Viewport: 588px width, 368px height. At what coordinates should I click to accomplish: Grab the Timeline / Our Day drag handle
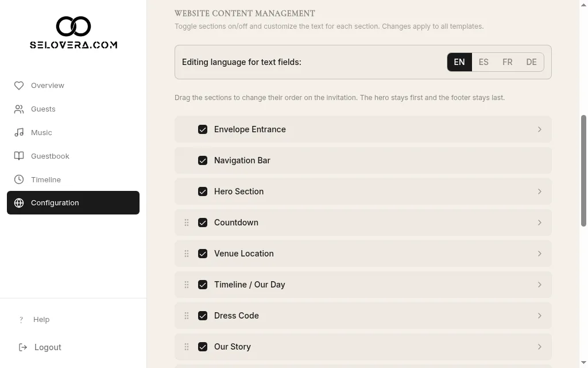tap(187, 285)
